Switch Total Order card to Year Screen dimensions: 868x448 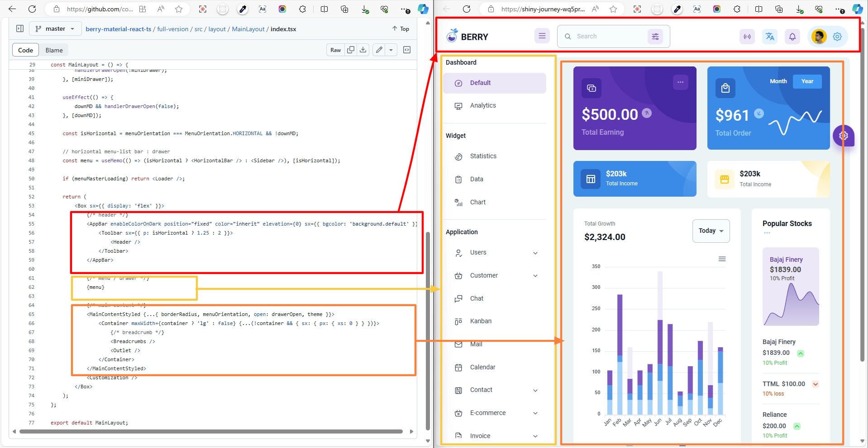click(807, 81)
